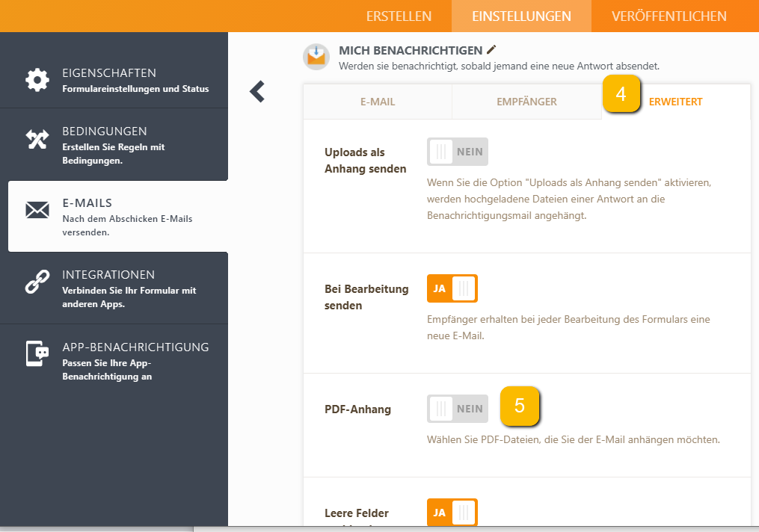Click the Integrationen chain link icon
Screen dimensions: 759x532
(37, 282)
